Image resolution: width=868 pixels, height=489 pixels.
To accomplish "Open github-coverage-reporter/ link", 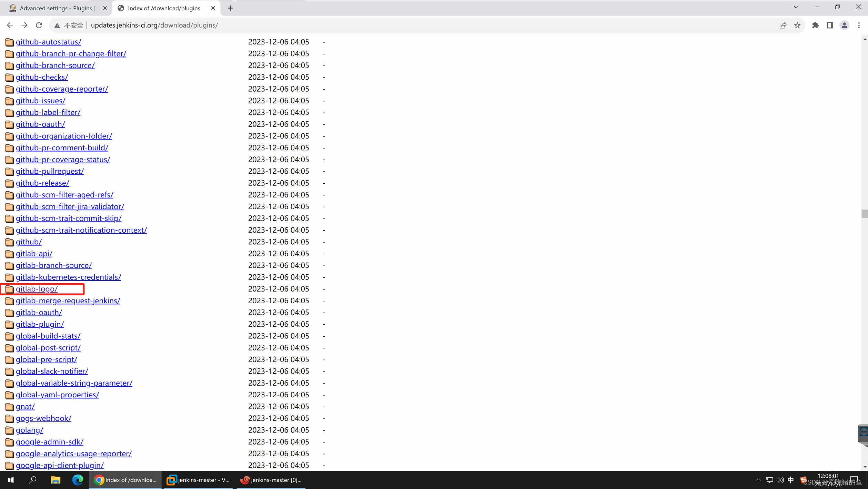I will (x=62, y=89).
